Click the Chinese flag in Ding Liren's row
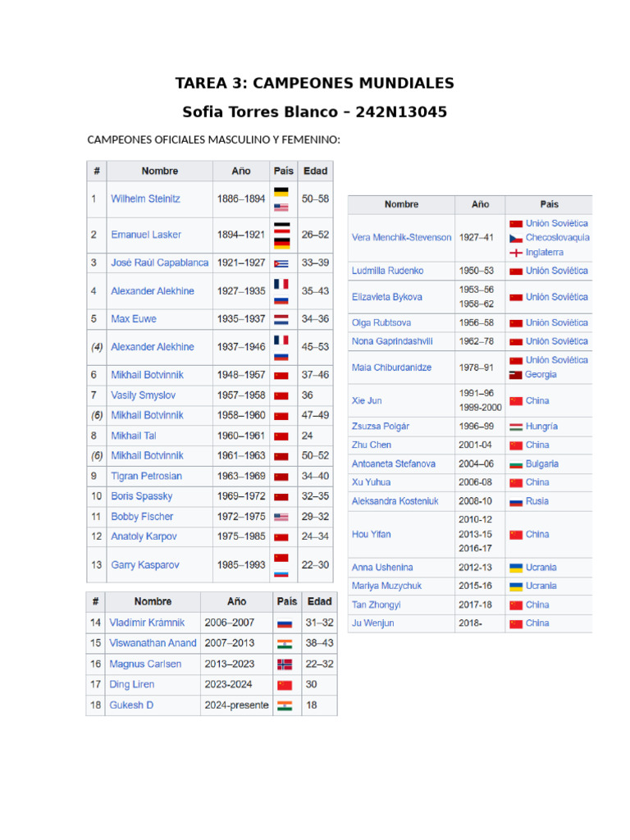Image resolution: width=630 pixels, height=840 pixels. pyautogui.click(x=285, y=686)
